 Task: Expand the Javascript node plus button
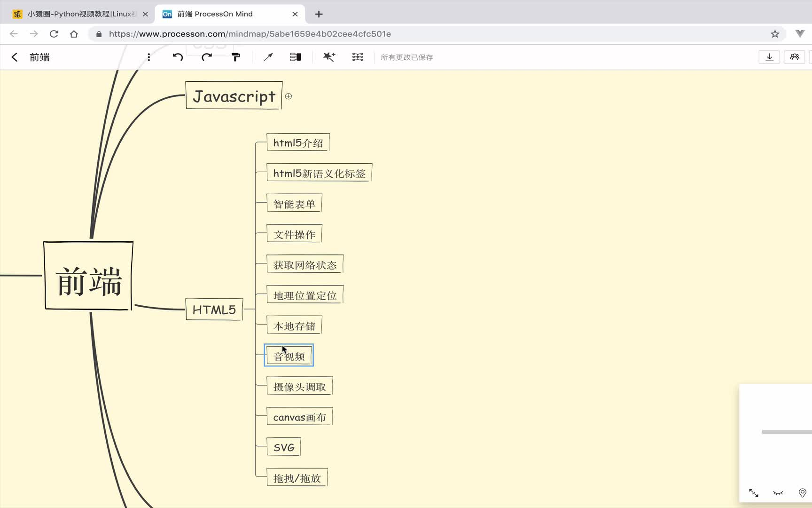tap(289, 96)
